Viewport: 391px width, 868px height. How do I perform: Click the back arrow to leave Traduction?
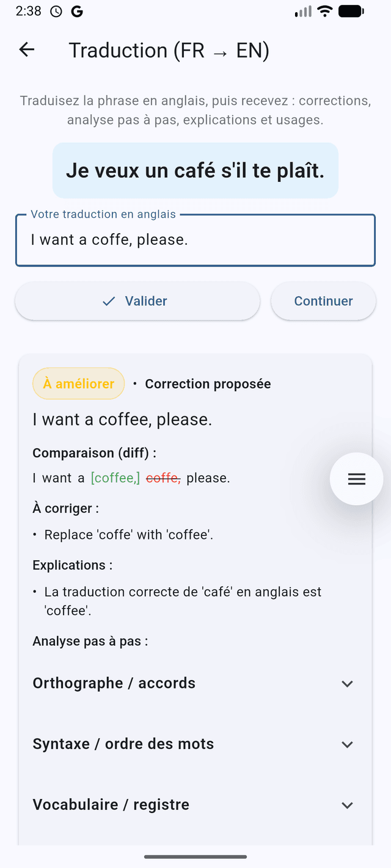[x=26, y=49]
